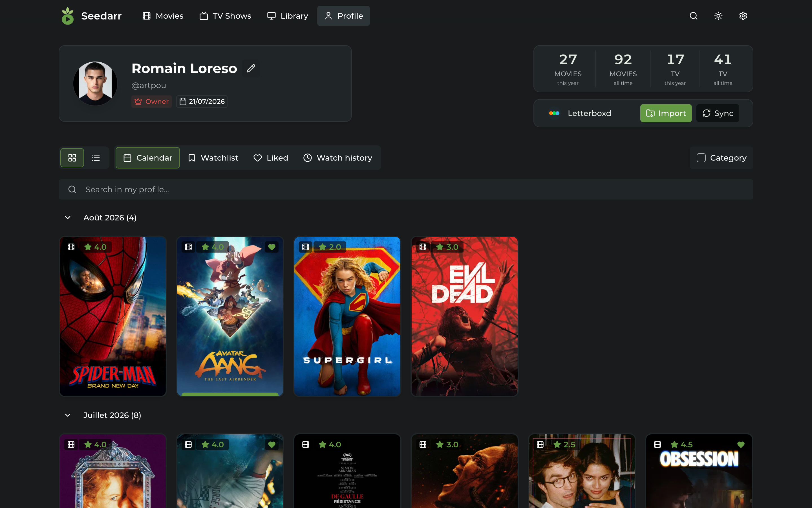
Task: Open Spider-Man Brand New Day poster
Action: click(113, 316)
